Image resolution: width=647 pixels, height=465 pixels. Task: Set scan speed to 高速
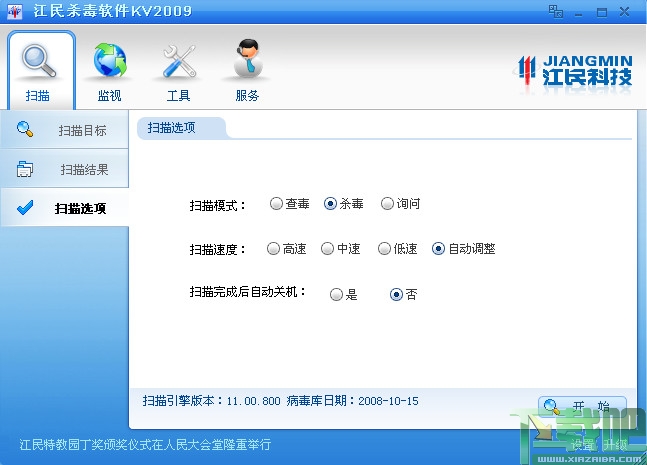(x=286, y=248)
